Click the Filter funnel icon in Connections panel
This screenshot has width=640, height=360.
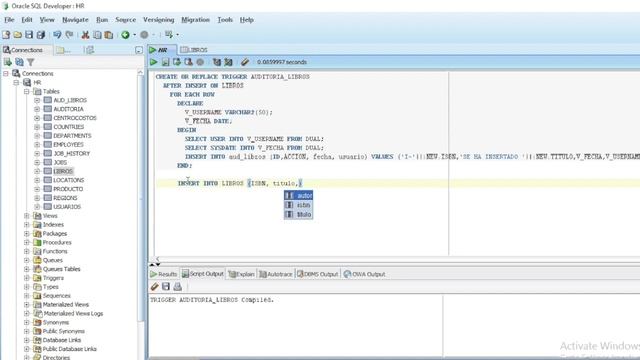31,62
